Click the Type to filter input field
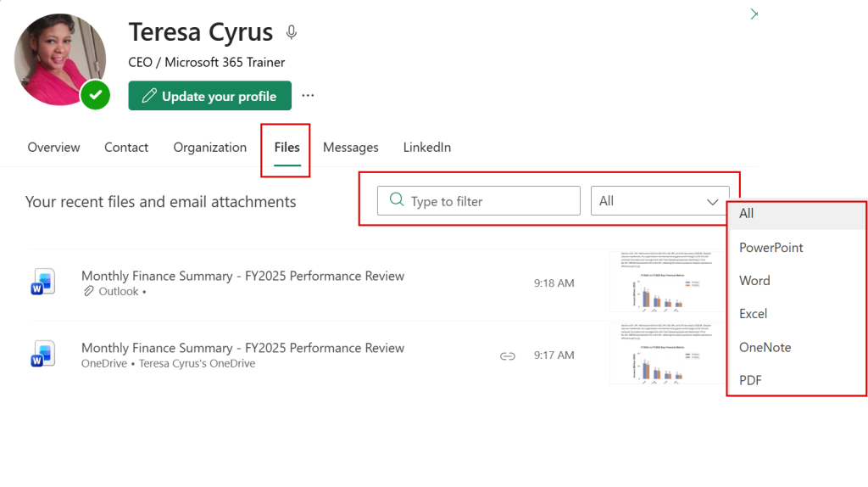Screen dimensions: 868x487 click(x=479, y=200)
